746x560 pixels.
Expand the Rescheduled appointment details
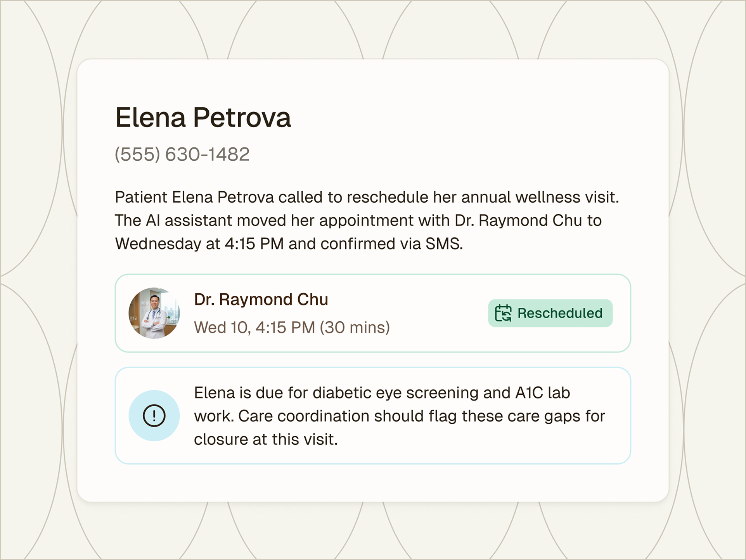(x=373, y=312)
